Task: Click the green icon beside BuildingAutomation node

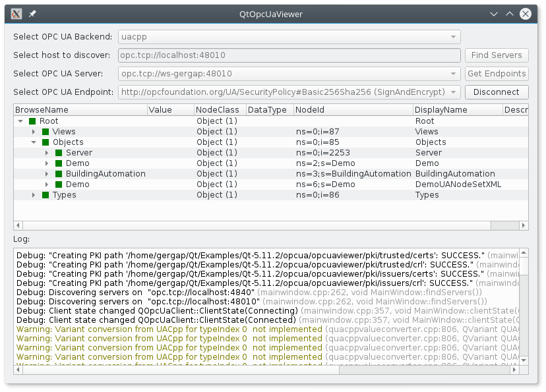Action: click(59, 174)
